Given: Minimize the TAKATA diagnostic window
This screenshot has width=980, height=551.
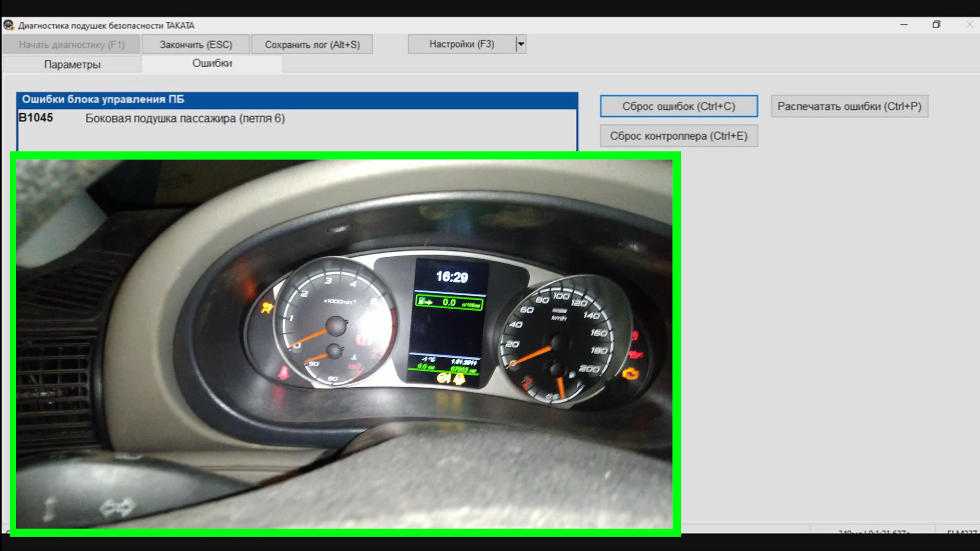Looking at the screenshot, I should point(903,24).
